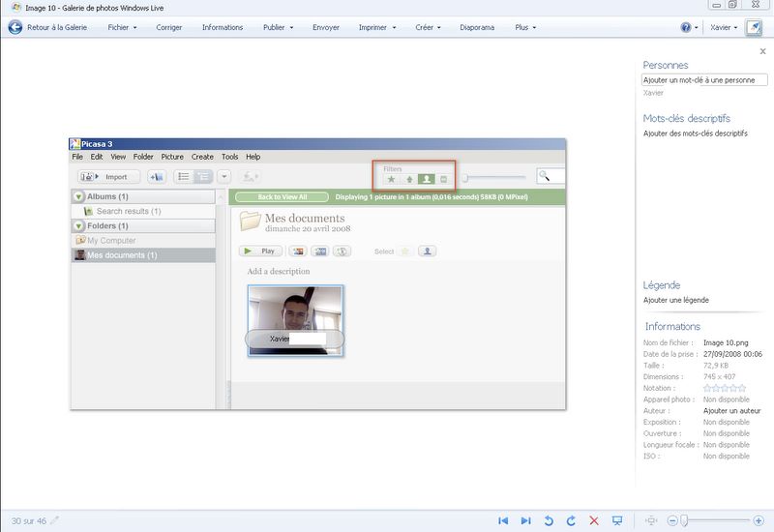Click the fit-to-window icon
Image resolution: width=774 pixels, height=532 pixels.
pos(651,520)
